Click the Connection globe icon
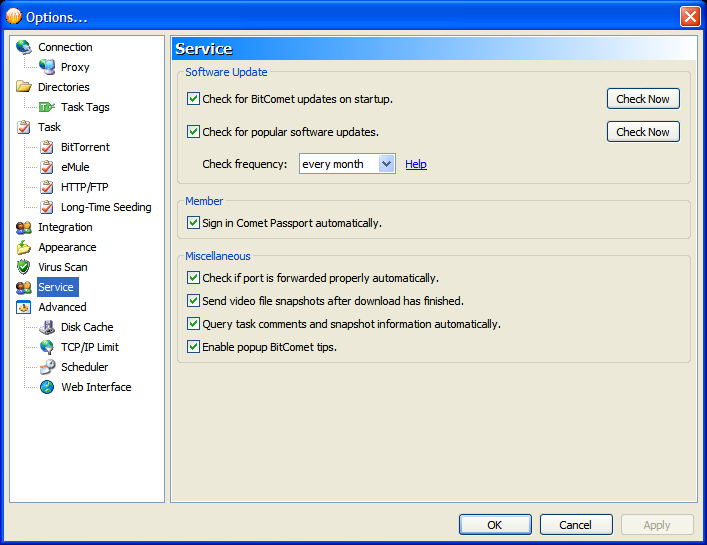707x545 pixels. (x=23, y=47)
